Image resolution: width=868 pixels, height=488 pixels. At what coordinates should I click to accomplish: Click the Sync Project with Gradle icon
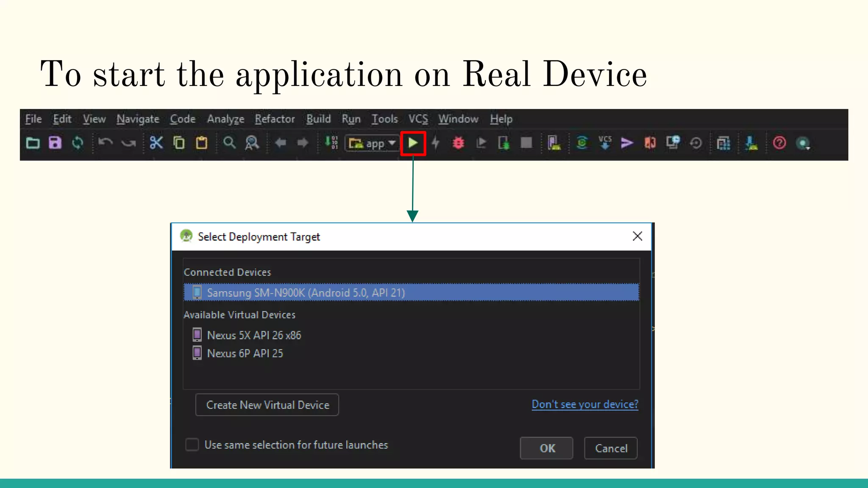pyautogui.click(x=582, y=143)
